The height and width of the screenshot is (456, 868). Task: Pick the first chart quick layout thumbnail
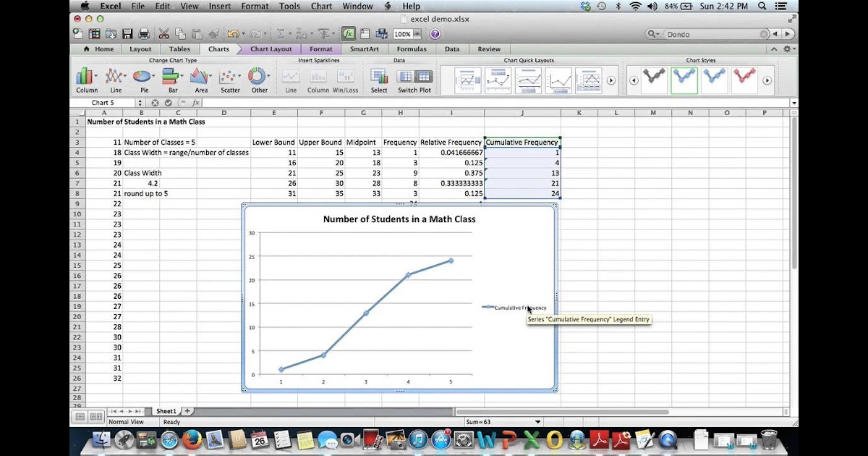pos(468,80)
